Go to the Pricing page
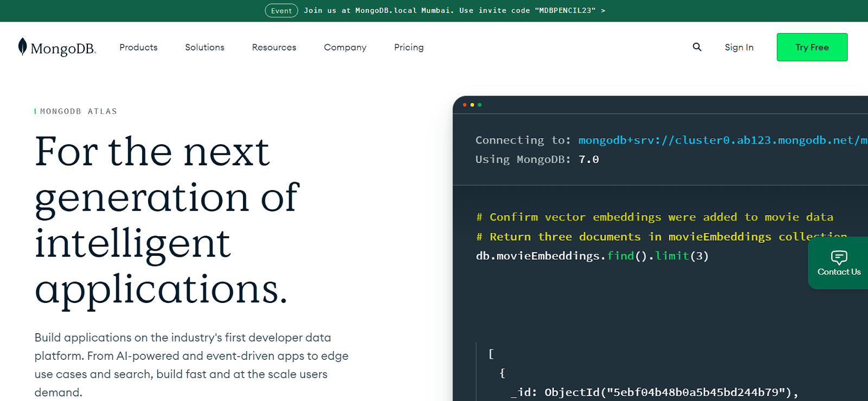 click(x=409, y=48)
